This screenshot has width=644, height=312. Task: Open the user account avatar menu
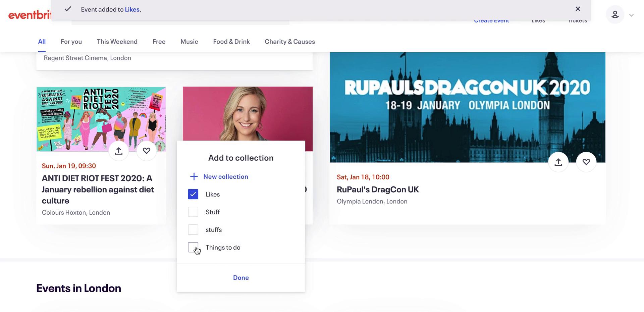point(615,14)
